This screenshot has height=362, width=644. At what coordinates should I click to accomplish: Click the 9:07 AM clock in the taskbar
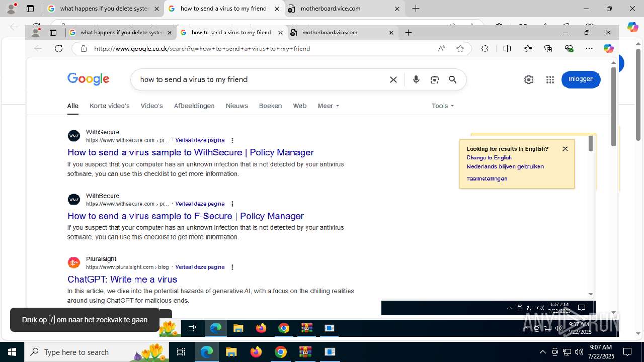(x=601, y=352)
